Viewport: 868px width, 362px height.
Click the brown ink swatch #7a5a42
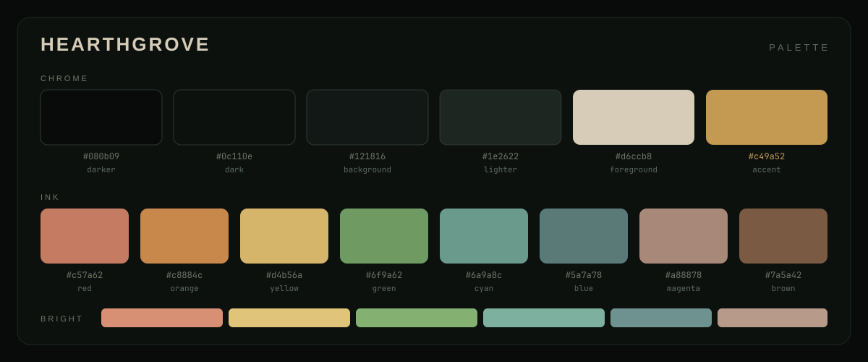(783, 236)
